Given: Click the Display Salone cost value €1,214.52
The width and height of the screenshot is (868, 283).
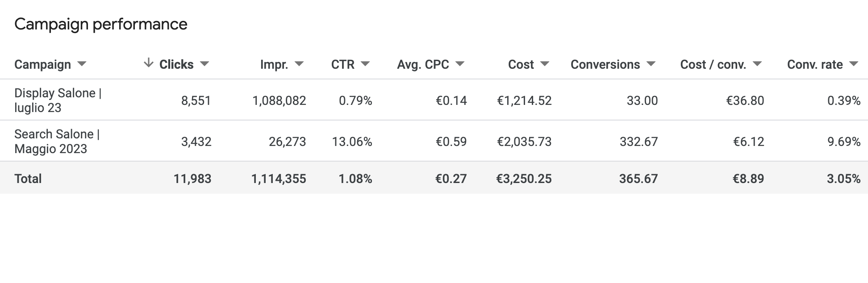Looking at the screenshot, I should [x=524, y=100].
